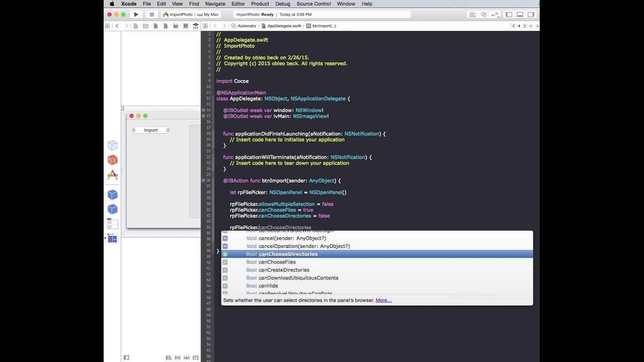Show the standard editor
The image size is (644, 362).
tap(472, 15)
